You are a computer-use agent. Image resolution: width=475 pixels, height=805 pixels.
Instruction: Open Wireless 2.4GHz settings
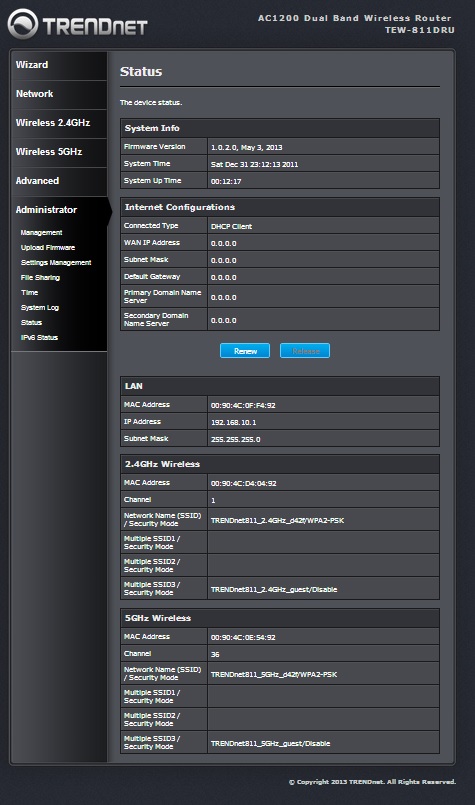pos(53,123)
